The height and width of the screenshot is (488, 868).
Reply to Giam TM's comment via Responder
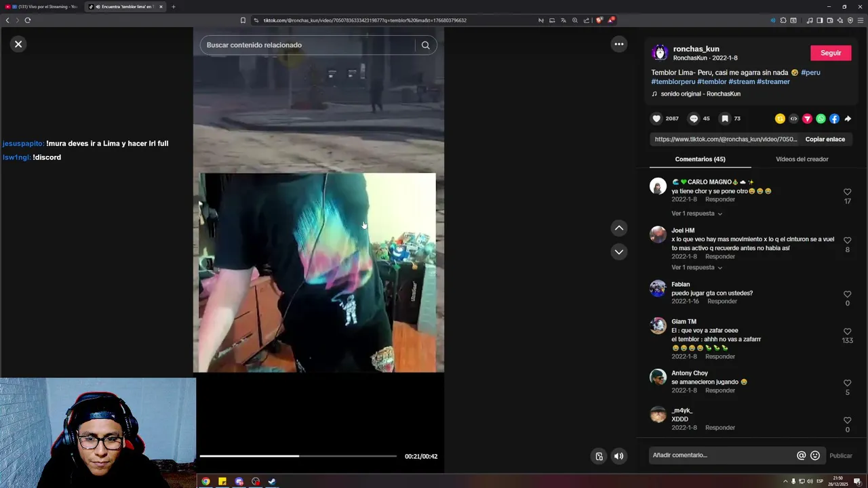pos(720,357)
